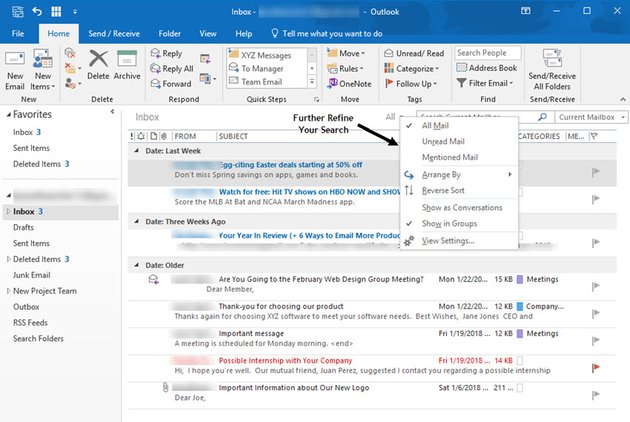Click the New Email icon

[x=15, y=60]
